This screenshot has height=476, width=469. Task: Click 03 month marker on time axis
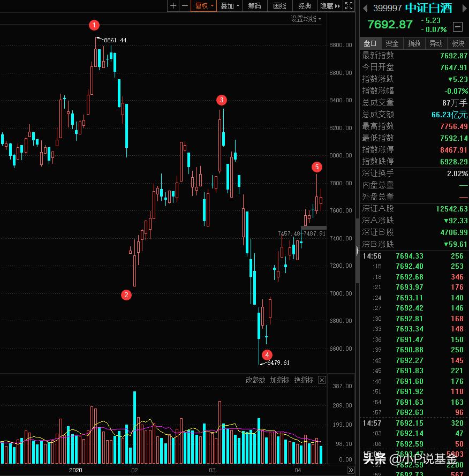[212, 470]
